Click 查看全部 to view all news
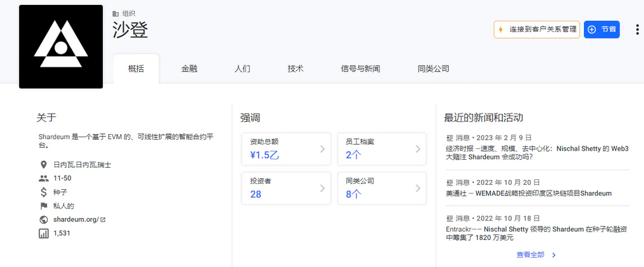 [x=530, y=255]
